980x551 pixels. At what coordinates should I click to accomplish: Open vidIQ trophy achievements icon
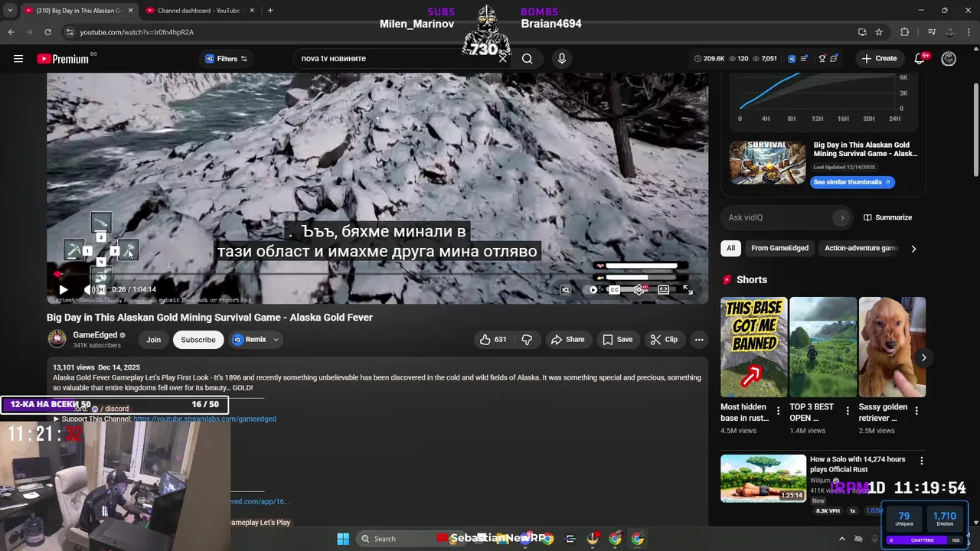coord(822,58)
